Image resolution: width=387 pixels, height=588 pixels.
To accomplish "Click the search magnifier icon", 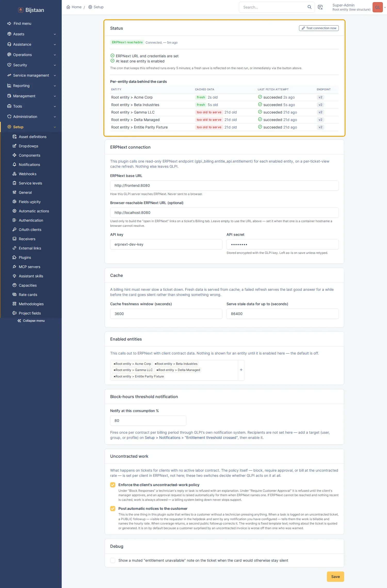I will (309, 7).
